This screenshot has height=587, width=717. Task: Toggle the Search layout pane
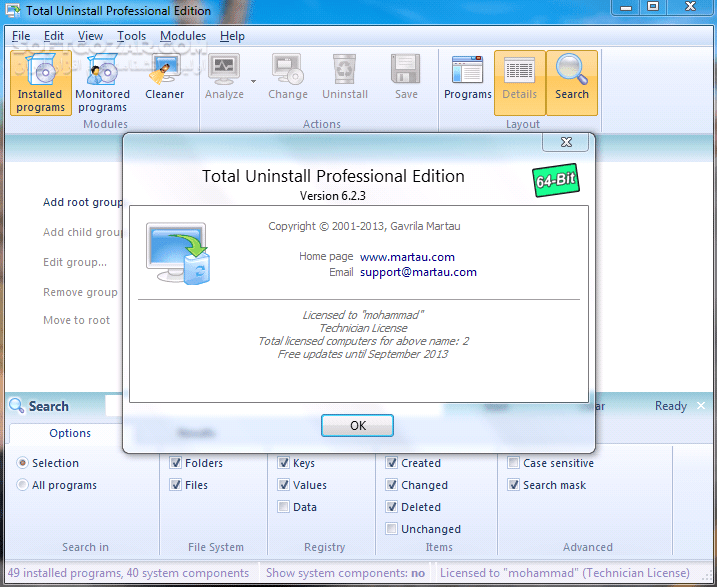[572, 83]
